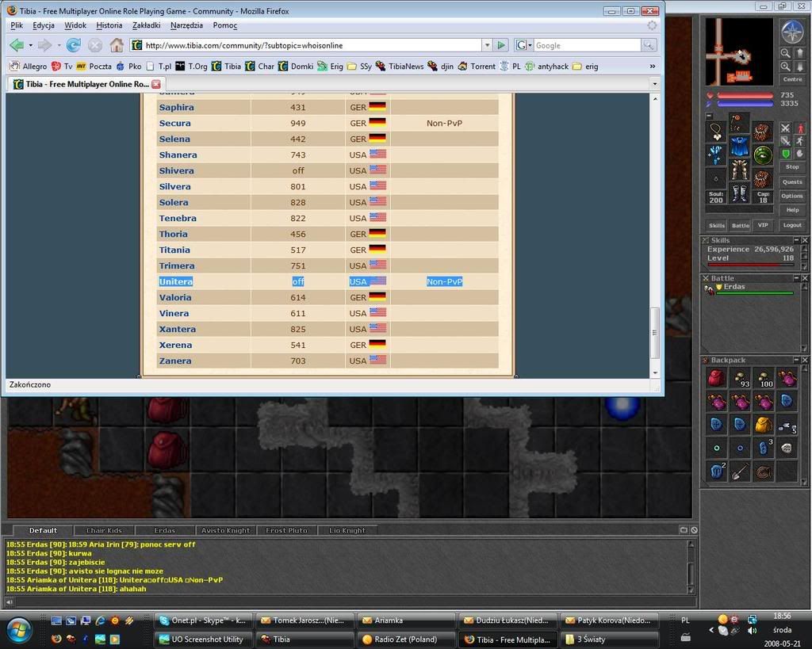Click the Firefox page vertical scrollbar thumb
The image size is (812, 649).
[654, 333]
